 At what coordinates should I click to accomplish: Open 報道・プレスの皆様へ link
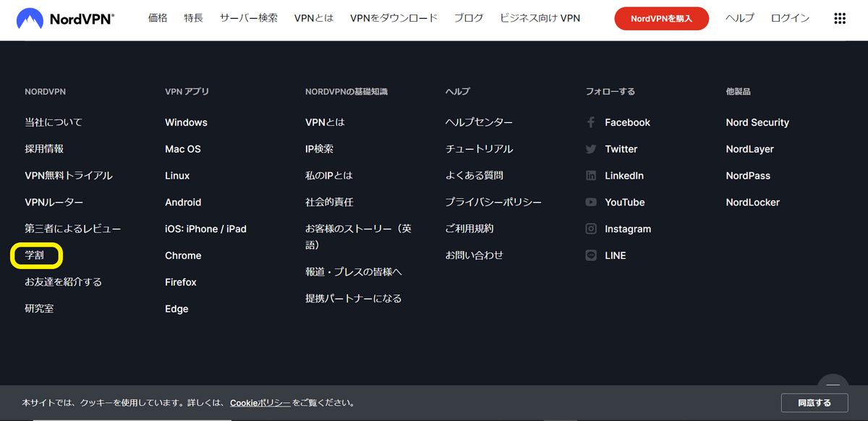click(x=354, y=272)
